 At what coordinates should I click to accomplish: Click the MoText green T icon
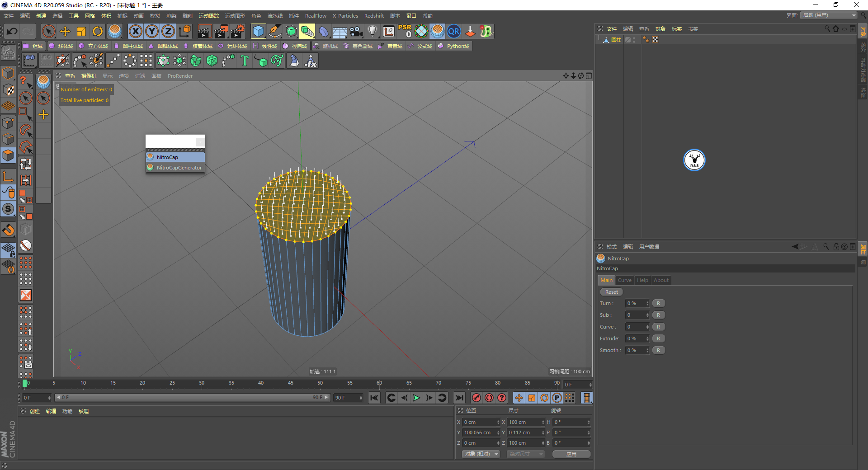(x=245, y=61)
